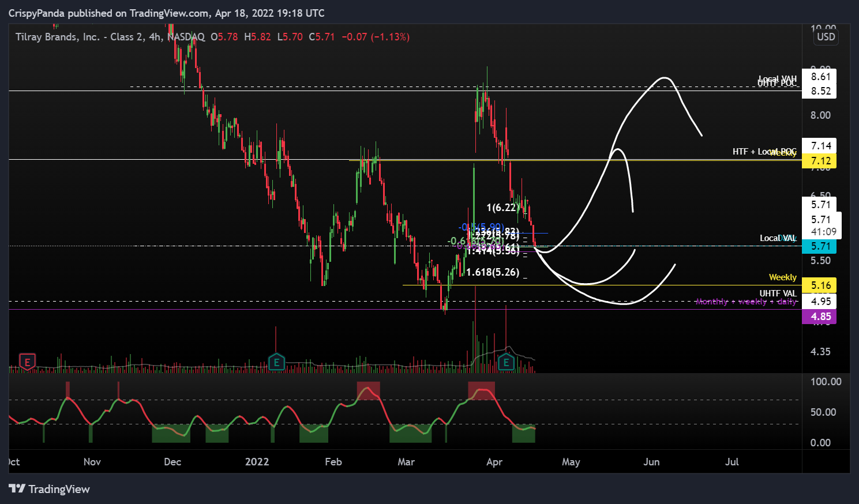Screen dimensions: 859x504
Task: Click the Jun label on time axis
Action: 651,462
